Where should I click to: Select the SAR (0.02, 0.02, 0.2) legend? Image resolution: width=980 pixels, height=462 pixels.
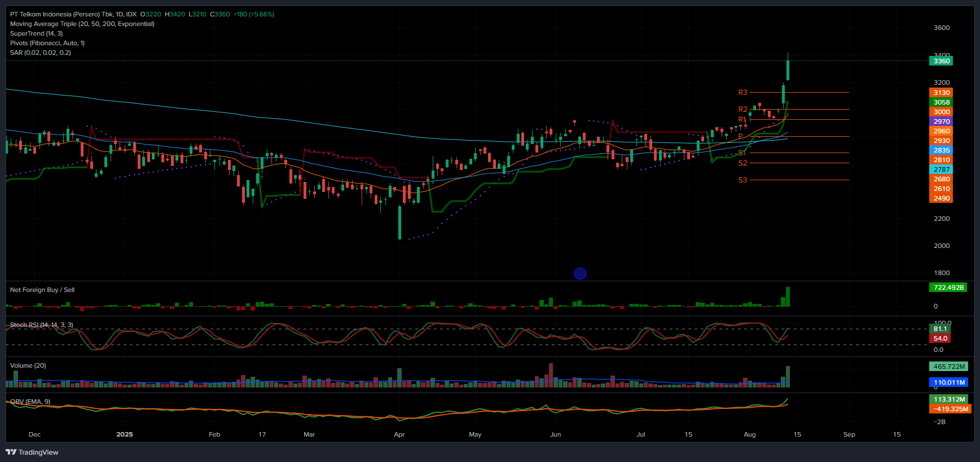(x=41, y=53)
